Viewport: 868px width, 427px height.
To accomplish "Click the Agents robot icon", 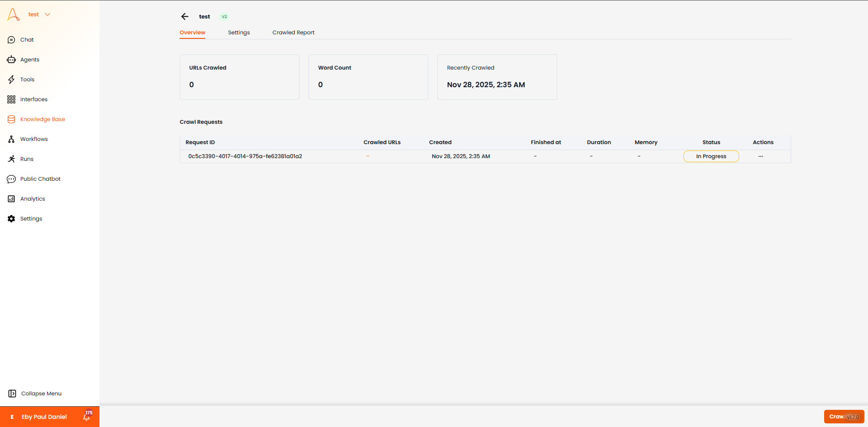I will [11, 60].
